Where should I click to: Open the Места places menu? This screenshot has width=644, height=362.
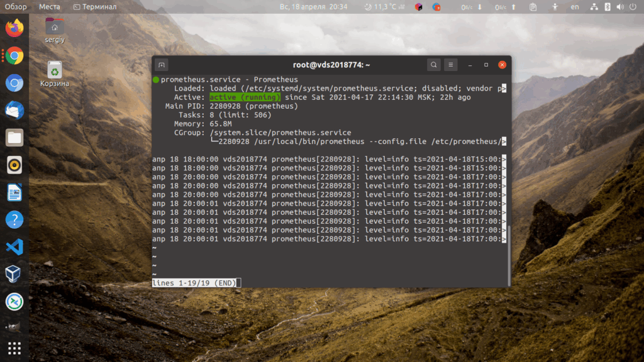click(49, 7)
